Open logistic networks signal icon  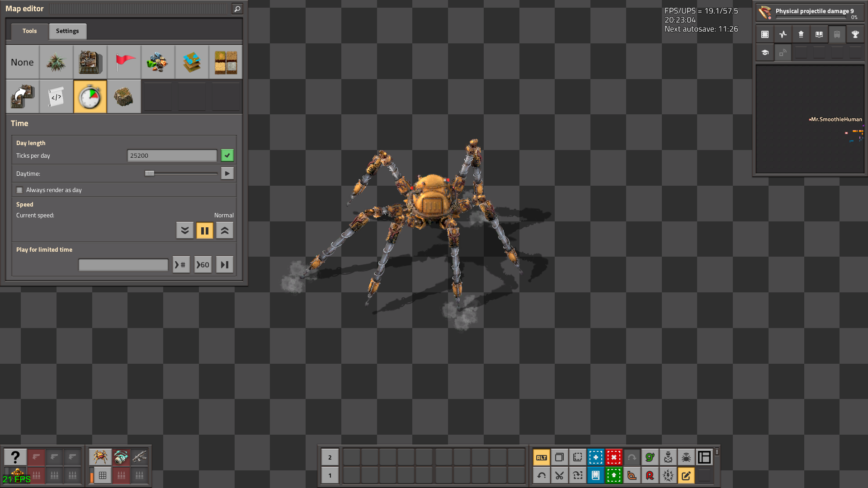pos(783,52)
